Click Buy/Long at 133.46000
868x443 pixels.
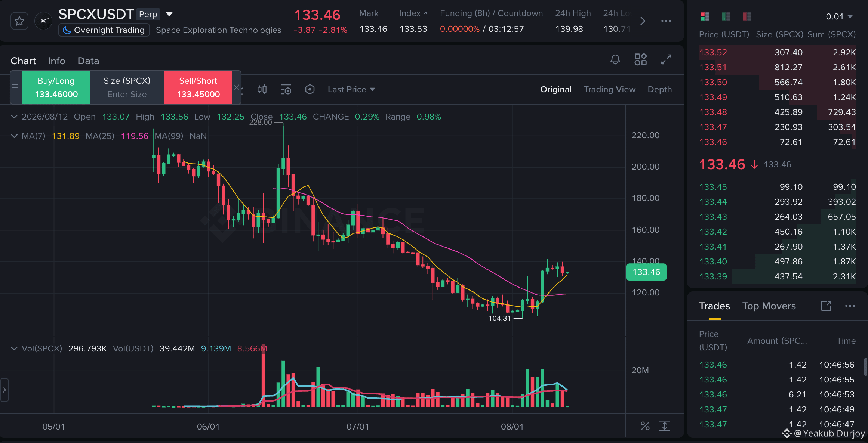56,87
